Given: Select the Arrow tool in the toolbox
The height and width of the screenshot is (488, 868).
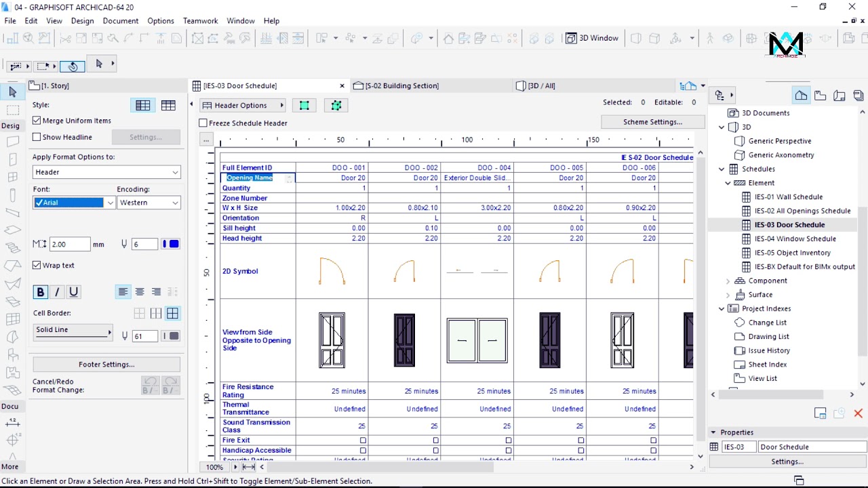Looking at the screenshot, I should click(x=12, y=92).
